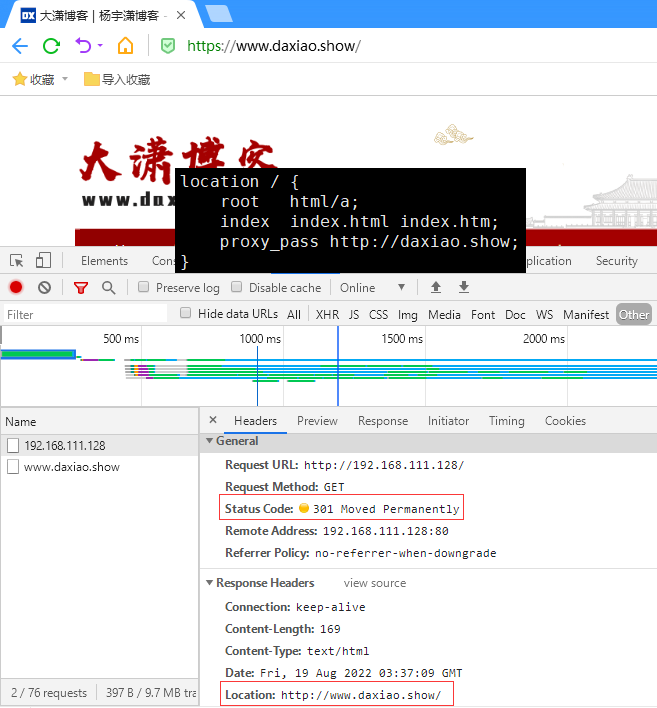This screenshot has height=708, width=657.
Task: Click the file icon beside 192.168.111.128
Action: 13,446
